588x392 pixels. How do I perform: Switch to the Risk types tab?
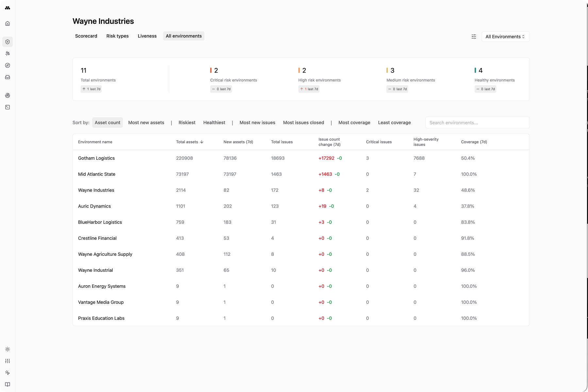pyautogui.click(x=117, y=36)
